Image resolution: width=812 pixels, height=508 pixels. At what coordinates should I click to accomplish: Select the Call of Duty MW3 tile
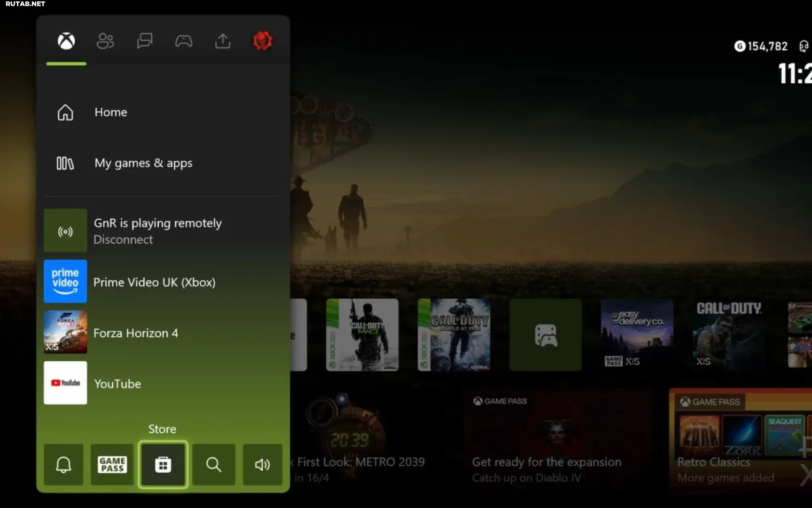(362, 335)
